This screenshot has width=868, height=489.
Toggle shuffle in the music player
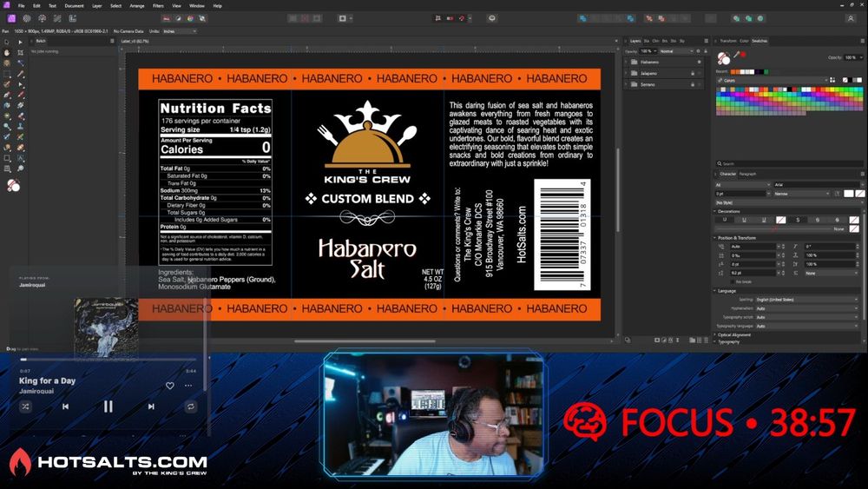[25, 406]
